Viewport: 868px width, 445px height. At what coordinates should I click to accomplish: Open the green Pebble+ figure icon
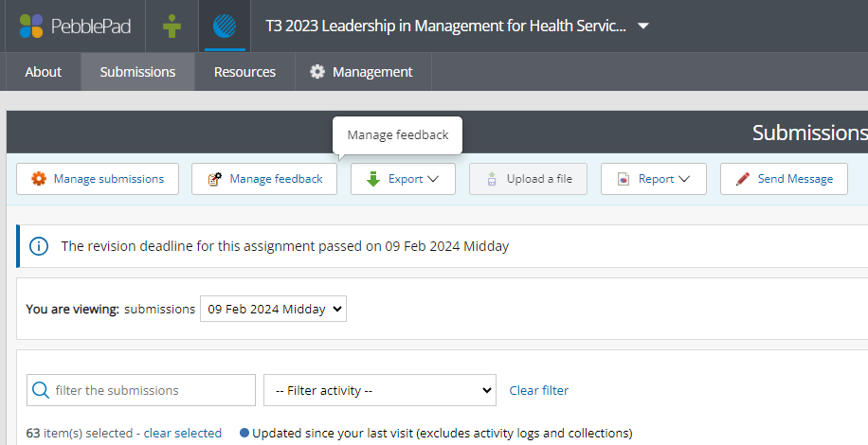172,26
